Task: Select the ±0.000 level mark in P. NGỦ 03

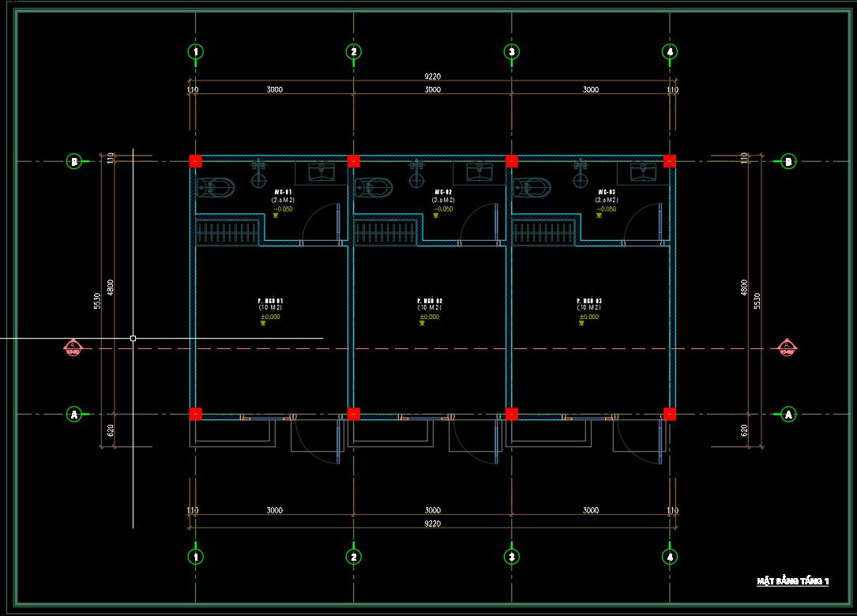Action: pos(589,317)
